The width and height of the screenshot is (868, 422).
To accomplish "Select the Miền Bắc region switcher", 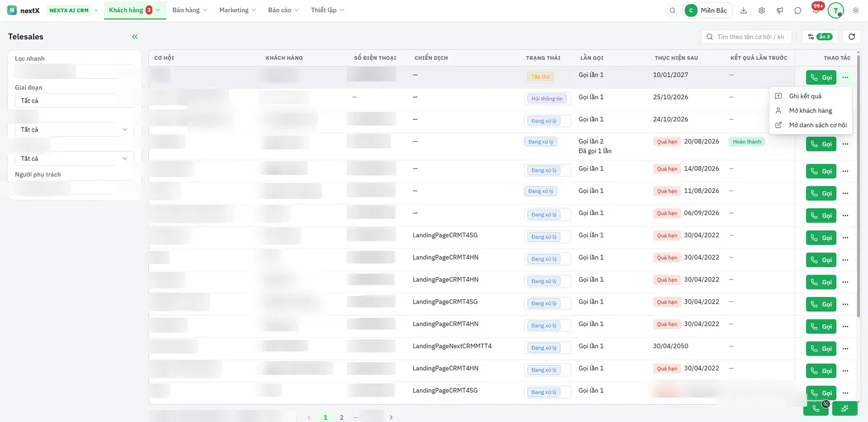I will pos(708,10).
